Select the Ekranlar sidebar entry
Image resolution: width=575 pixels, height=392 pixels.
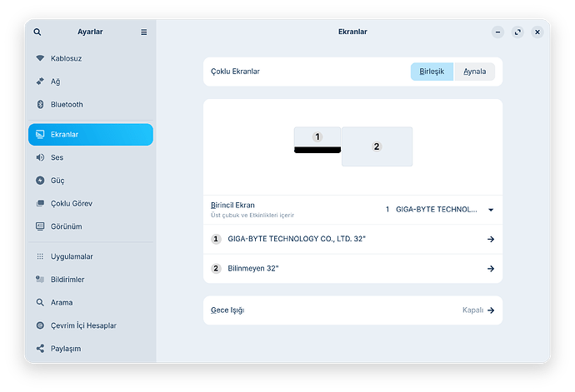91,135
